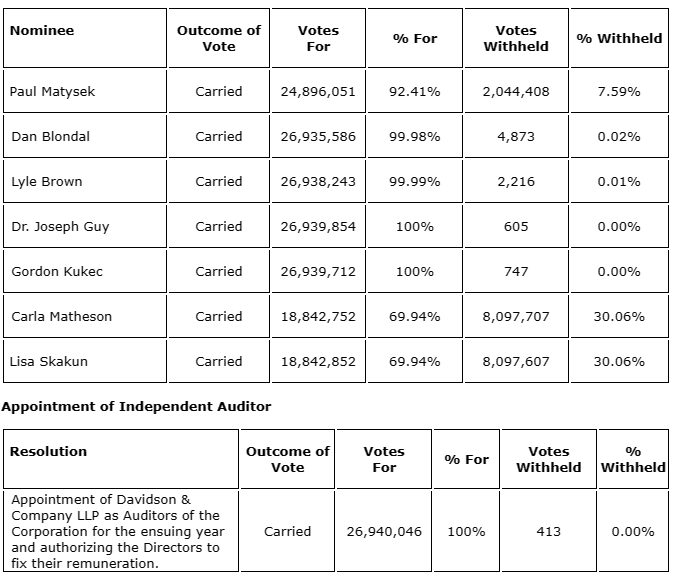The height and width of the screenshot is (576, 678).
Task: Click the Appointment of Independent Auditor heading
Action: pos(136,406)
